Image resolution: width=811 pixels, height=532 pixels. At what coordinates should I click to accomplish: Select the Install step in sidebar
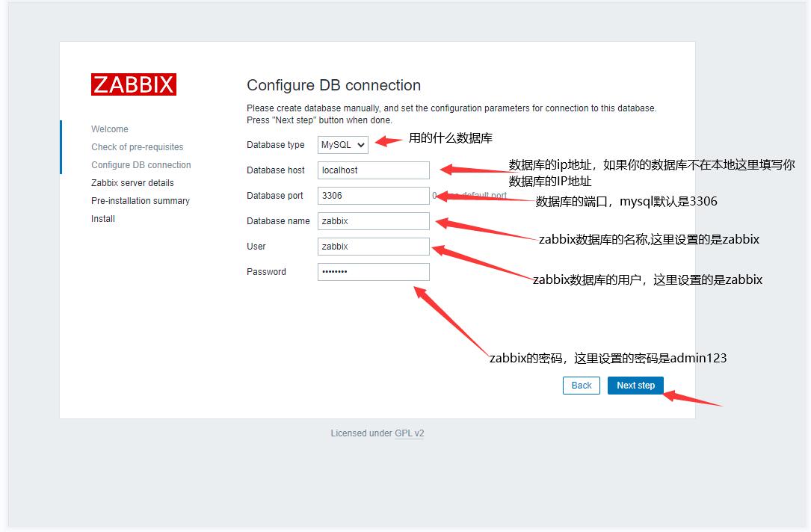click(103, 219)
